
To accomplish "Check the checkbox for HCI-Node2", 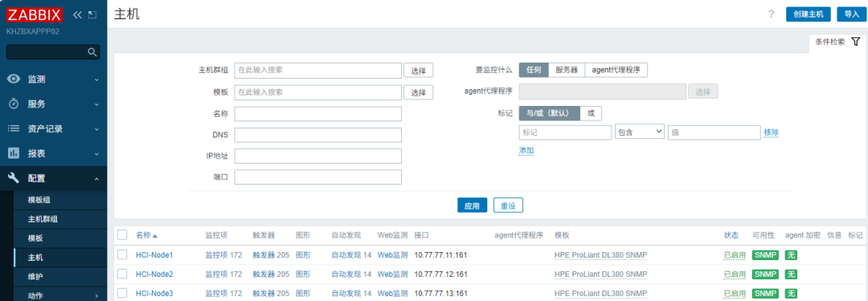I will point(122,274).
